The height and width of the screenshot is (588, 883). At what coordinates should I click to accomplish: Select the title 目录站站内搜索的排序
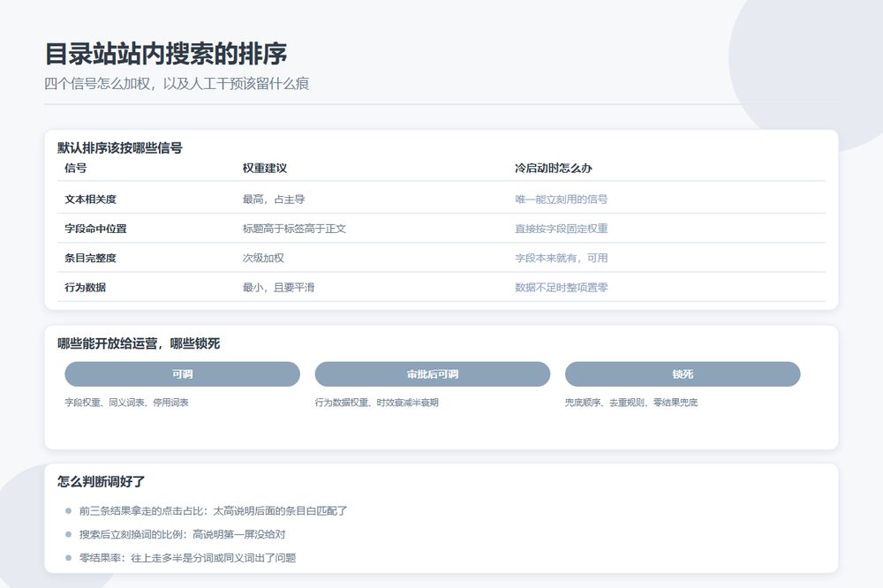point(166,54)
